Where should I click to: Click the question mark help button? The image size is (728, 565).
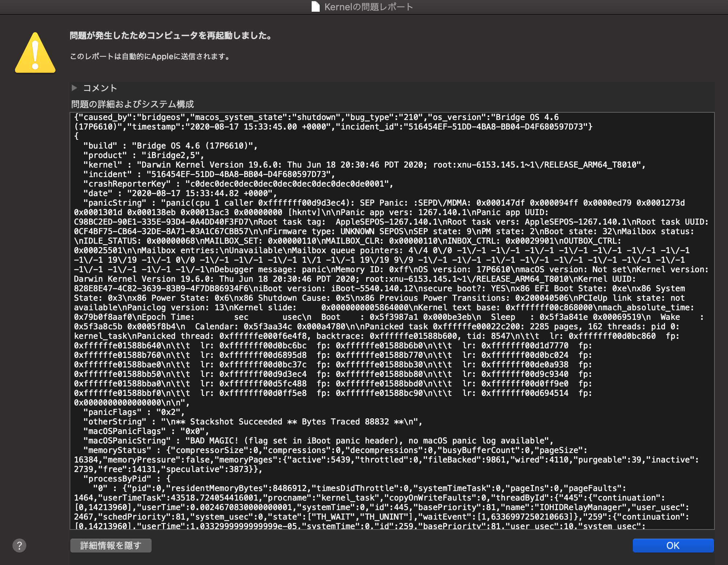[x=19, y=546]
